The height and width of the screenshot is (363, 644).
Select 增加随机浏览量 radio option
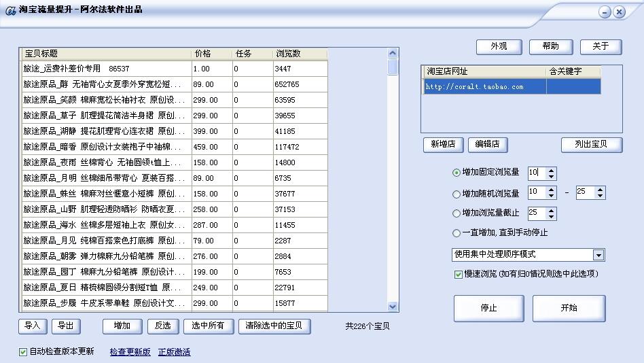[456, 194]
